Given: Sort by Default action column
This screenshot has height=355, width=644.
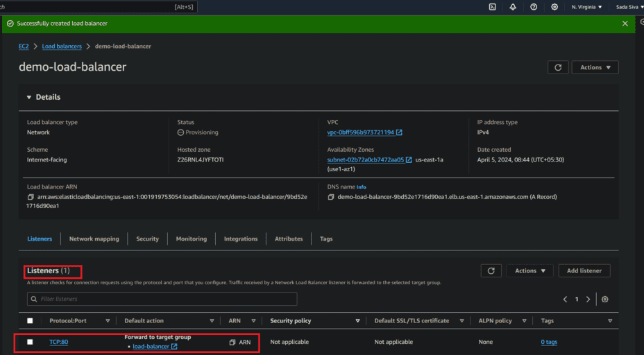Looking at the screenshot, I should [x=212, y=321].
